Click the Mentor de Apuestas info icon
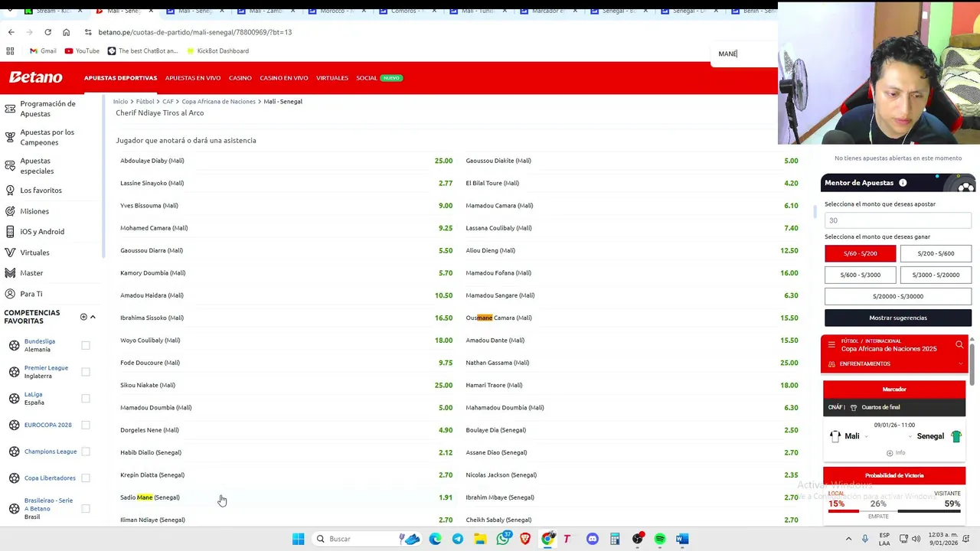 [903, 183]
